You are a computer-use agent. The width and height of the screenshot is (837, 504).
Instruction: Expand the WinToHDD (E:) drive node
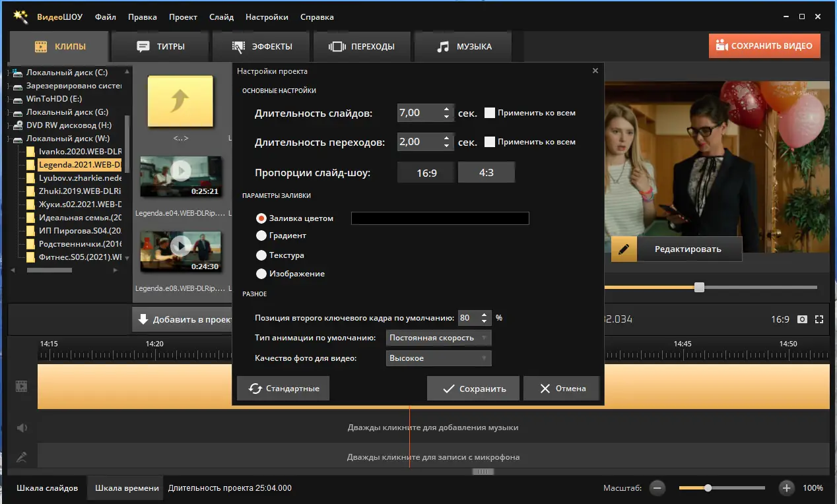pos(8,99)
